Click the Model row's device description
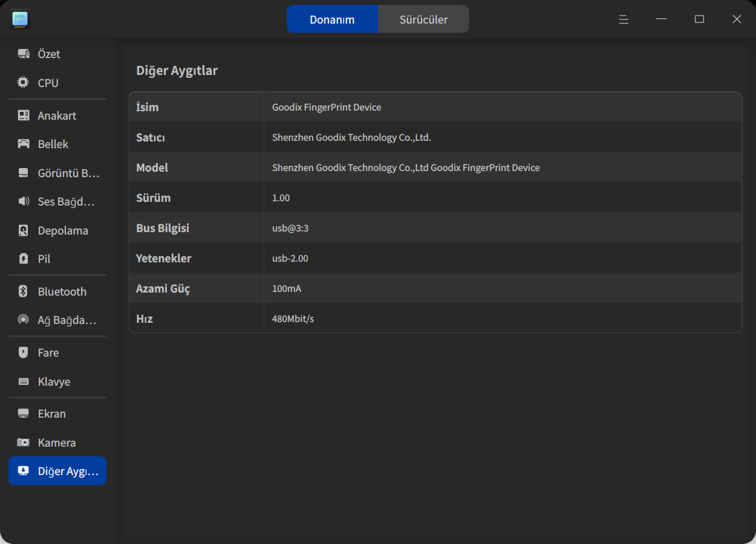Image resolution: width=756 pixels, height=544 pixels. coord(406,167)
